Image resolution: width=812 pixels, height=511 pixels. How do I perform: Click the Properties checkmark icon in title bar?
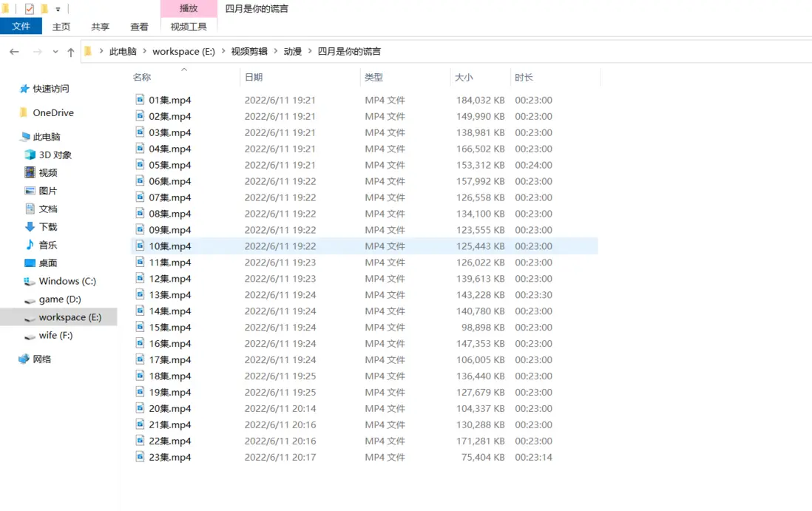pyautogui.click(x=30, y=9)
